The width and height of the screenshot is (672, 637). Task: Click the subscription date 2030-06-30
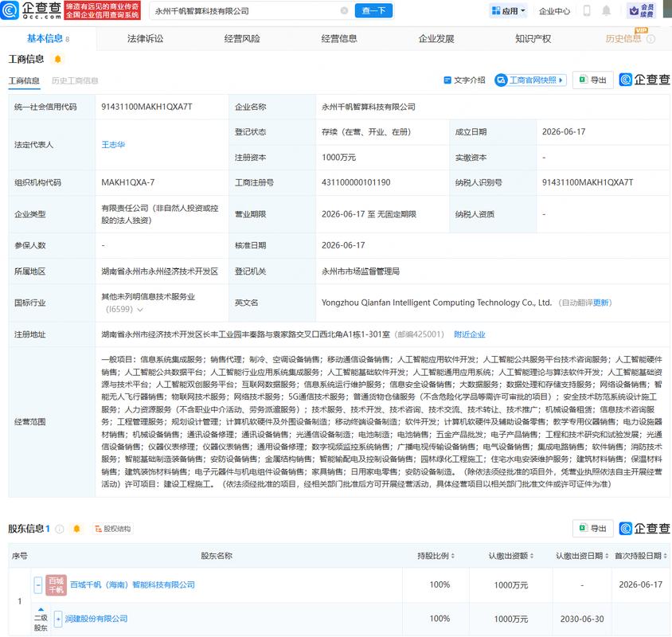(582, 619)
